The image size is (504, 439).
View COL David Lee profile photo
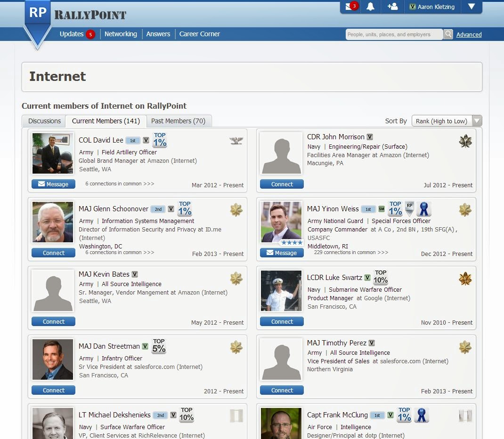point(53,153)
